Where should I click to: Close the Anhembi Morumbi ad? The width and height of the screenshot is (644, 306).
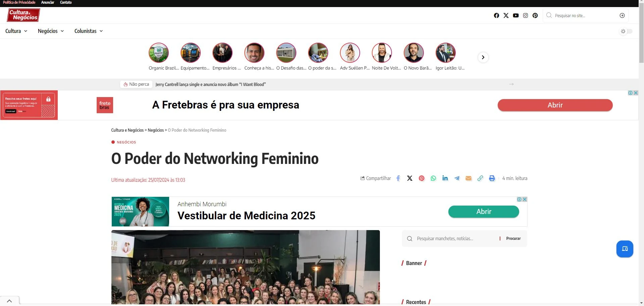pyautogui.click(x=525, y=199)
